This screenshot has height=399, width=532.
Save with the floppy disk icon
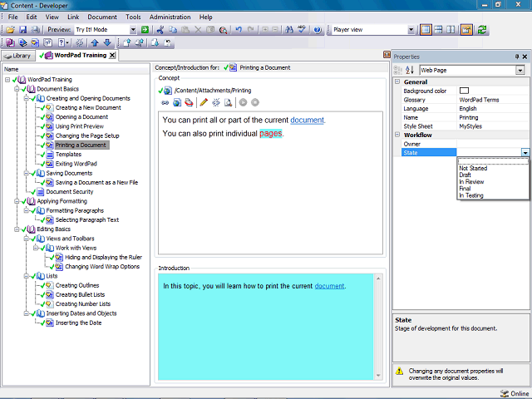22,30
